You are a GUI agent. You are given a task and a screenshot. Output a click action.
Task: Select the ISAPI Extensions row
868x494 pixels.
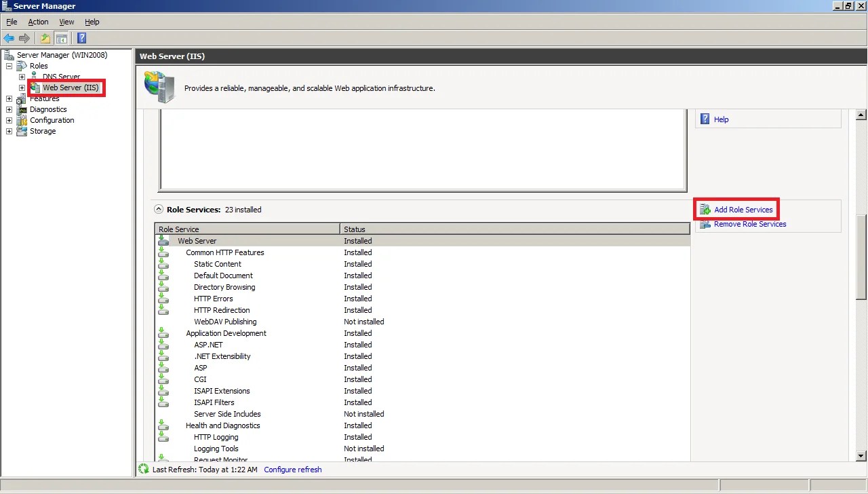[x=423, y=391]
